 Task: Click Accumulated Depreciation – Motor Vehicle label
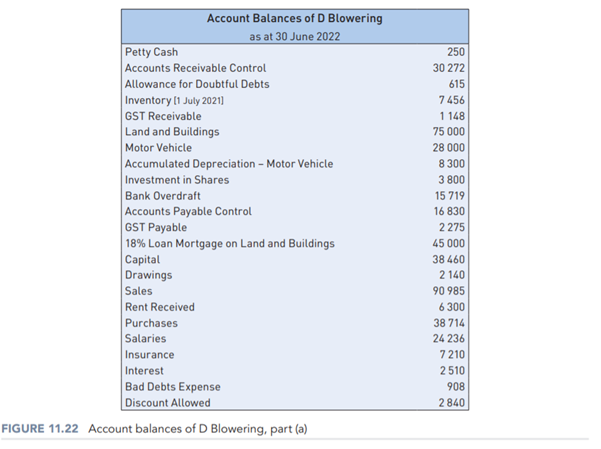coord(229,164)
